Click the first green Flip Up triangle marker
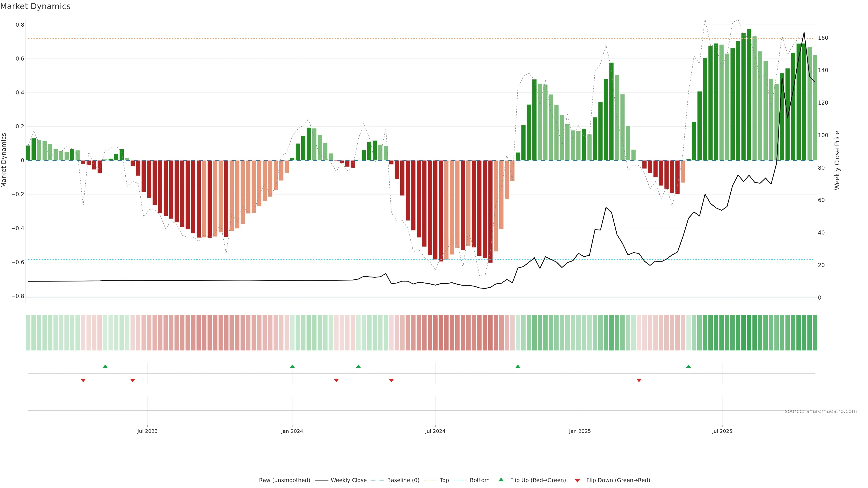This screenshot has height=488, width=868. point(105,366)
